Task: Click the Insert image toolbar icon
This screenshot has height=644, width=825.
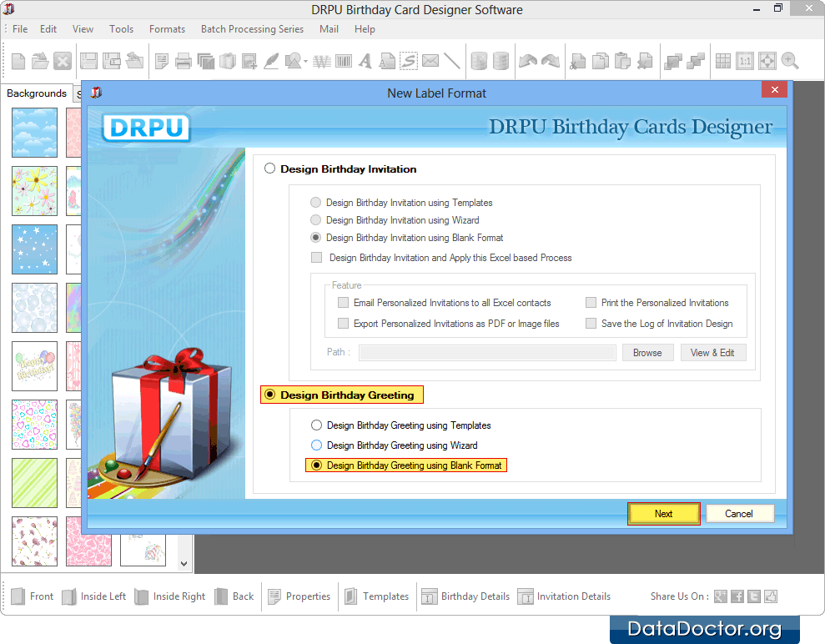Action: 249,61
